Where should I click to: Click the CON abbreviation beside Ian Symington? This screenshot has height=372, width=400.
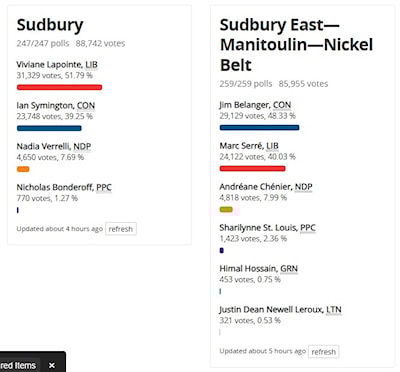pyautogui.click(x=86, y=106)
